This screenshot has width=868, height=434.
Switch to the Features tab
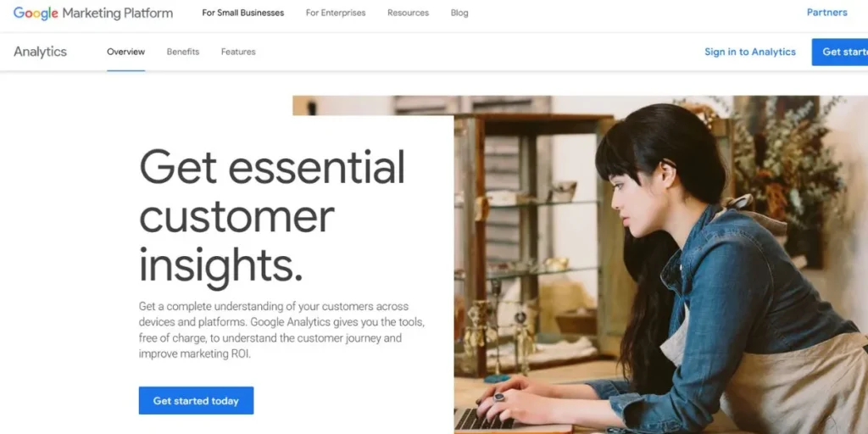pos(238,52)
